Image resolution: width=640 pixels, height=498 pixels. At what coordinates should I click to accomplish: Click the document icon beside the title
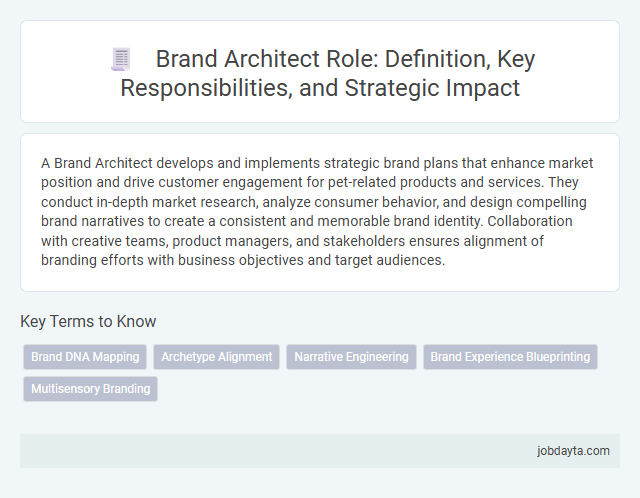121,59
